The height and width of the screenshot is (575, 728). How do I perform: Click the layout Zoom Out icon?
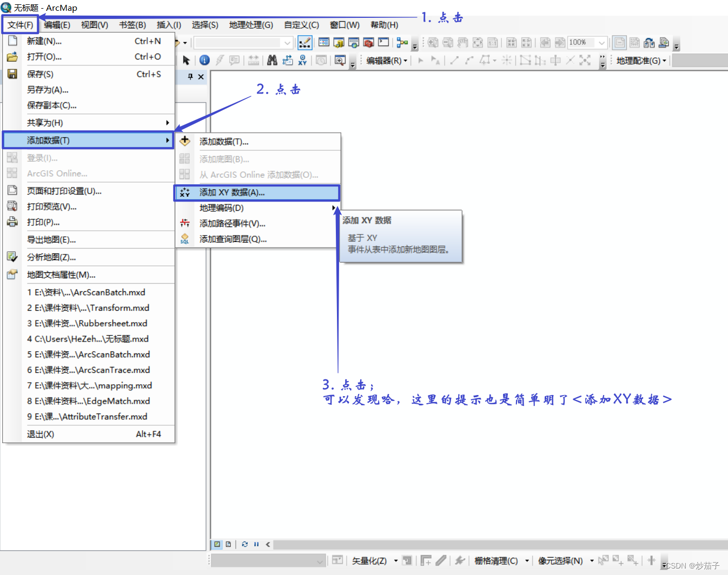(448, 42)
